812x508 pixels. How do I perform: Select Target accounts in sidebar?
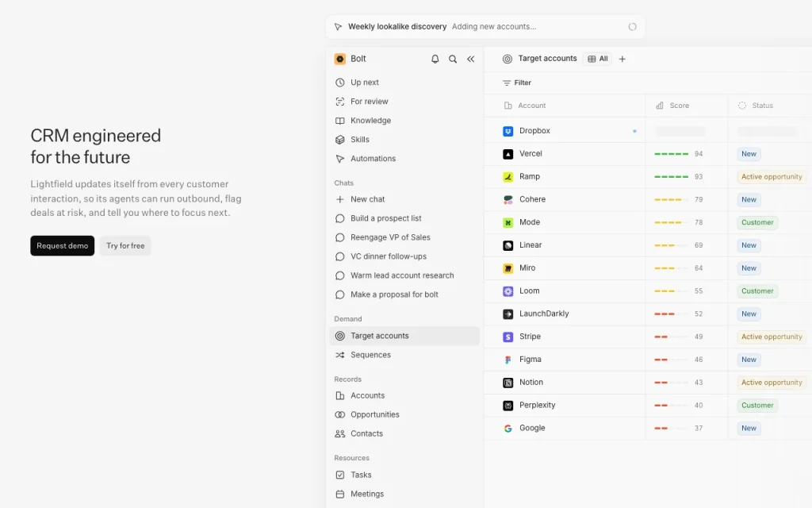(404, 336)
